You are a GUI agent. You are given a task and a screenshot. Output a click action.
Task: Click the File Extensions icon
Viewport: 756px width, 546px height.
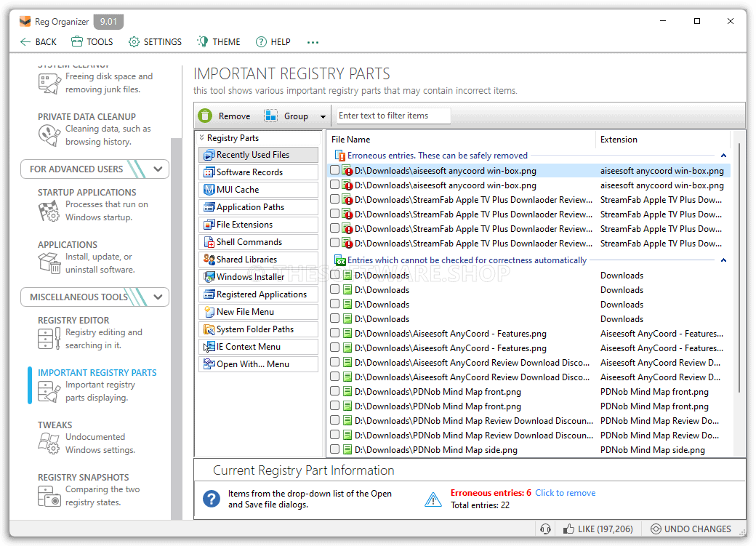209,224
